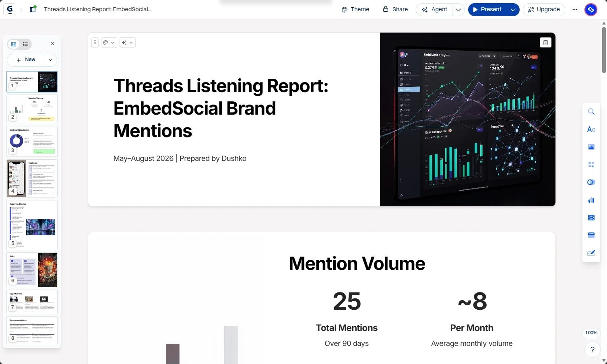The width and height of the screenshot is (607, 364).
Task: Click the Mention Volume heading
Action: click(x=357, y=263)
